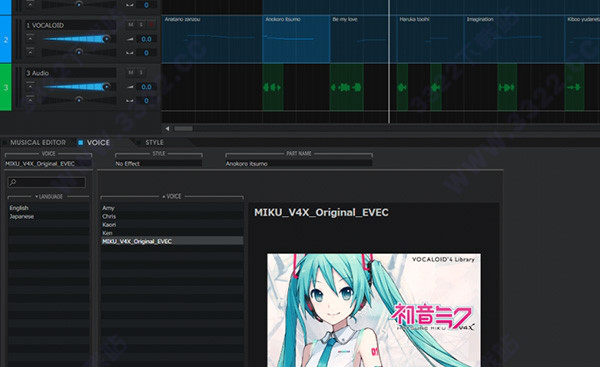
Task: Click the pan icon on Audio track
Action: [x=130, y=101]
